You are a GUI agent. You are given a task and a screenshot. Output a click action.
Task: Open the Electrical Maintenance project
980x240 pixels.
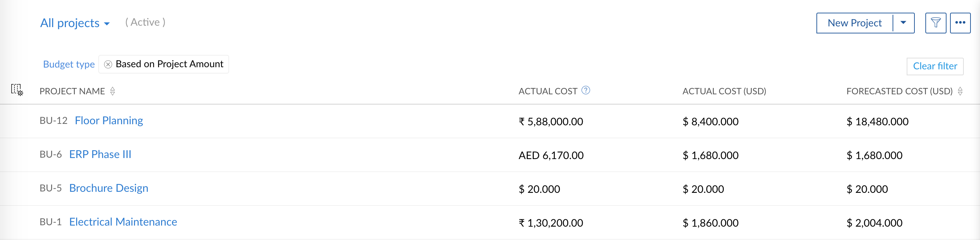click(123, 222)
